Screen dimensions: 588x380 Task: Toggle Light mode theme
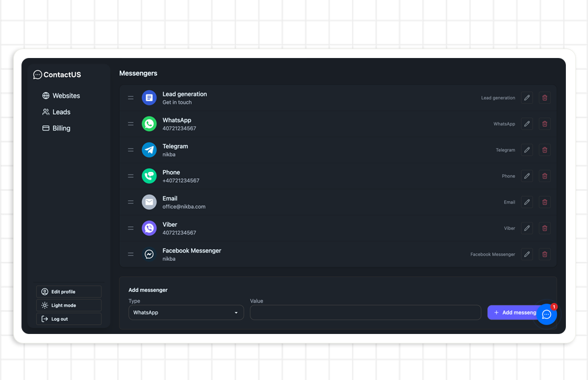tap(69, 306)
